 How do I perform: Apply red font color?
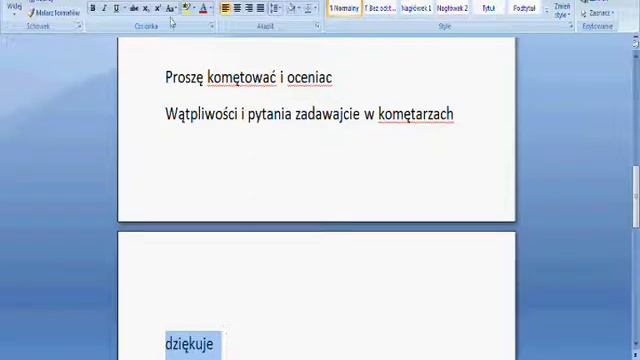click(x=203, y=8)
